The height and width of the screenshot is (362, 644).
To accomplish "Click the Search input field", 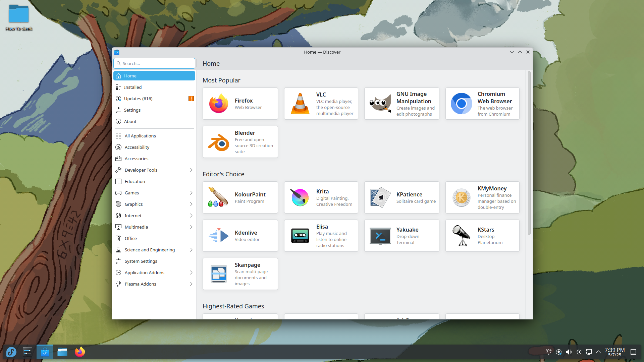I will pyautogui.click(x=154, y=63).
